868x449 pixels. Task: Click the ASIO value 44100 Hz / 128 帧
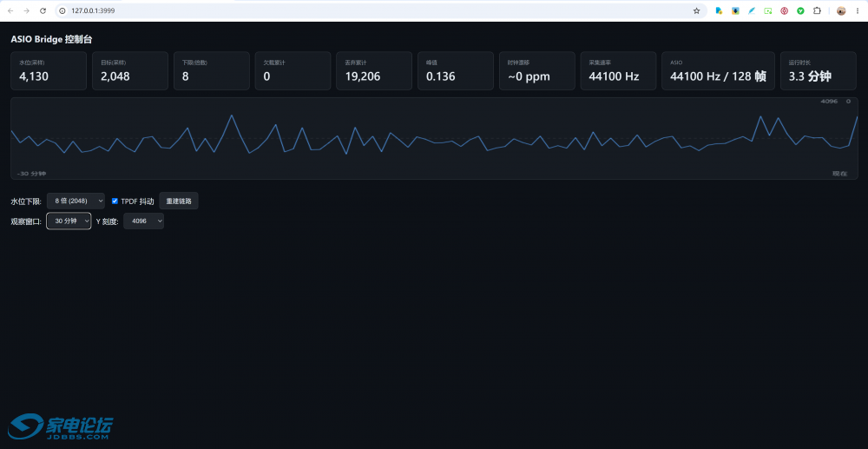(x=718, y=76)
